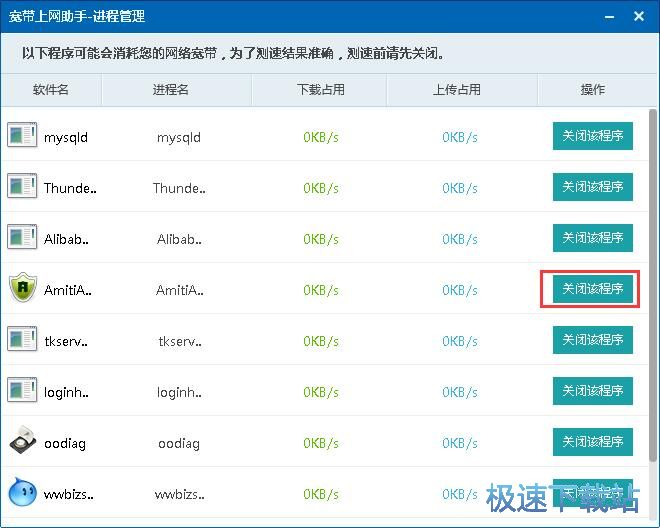Click the AmitiA.. green shield icon

coord(23,287)
